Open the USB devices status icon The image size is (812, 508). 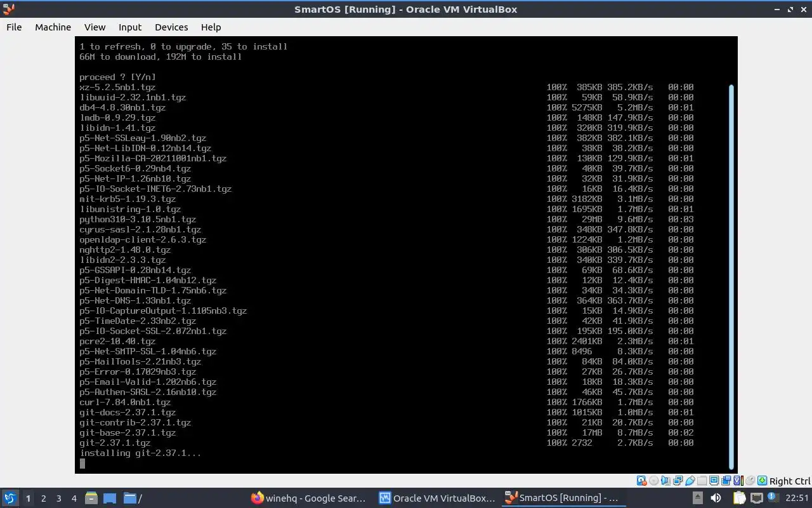click(690, 481)
